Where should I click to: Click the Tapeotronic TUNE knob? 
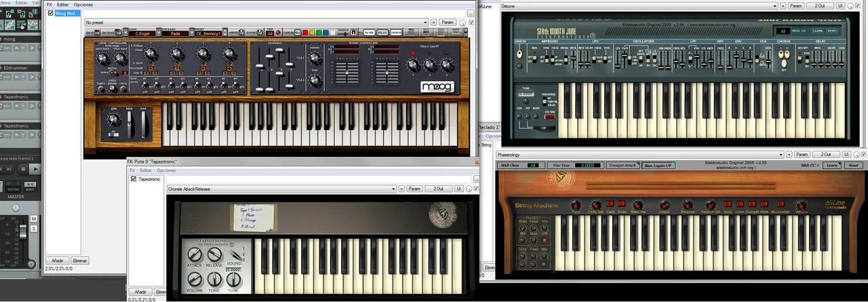click(234, 280)
